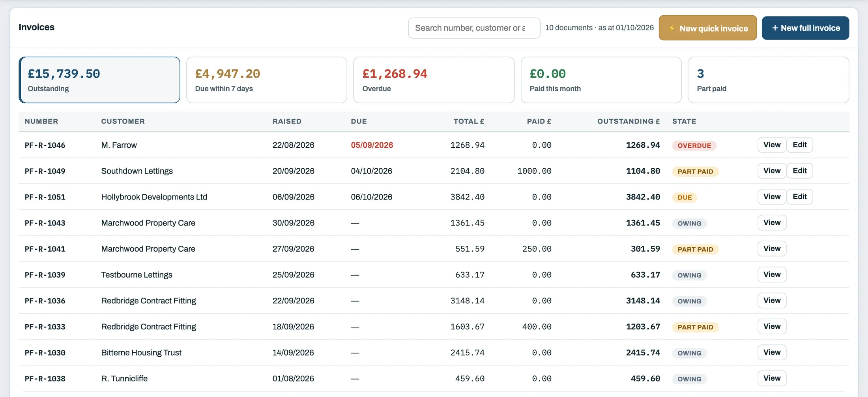Image resolution: width=868 pixels, height=397 pixels.
Task: View invoice PF-R-1041
Action: pos(772,248)
